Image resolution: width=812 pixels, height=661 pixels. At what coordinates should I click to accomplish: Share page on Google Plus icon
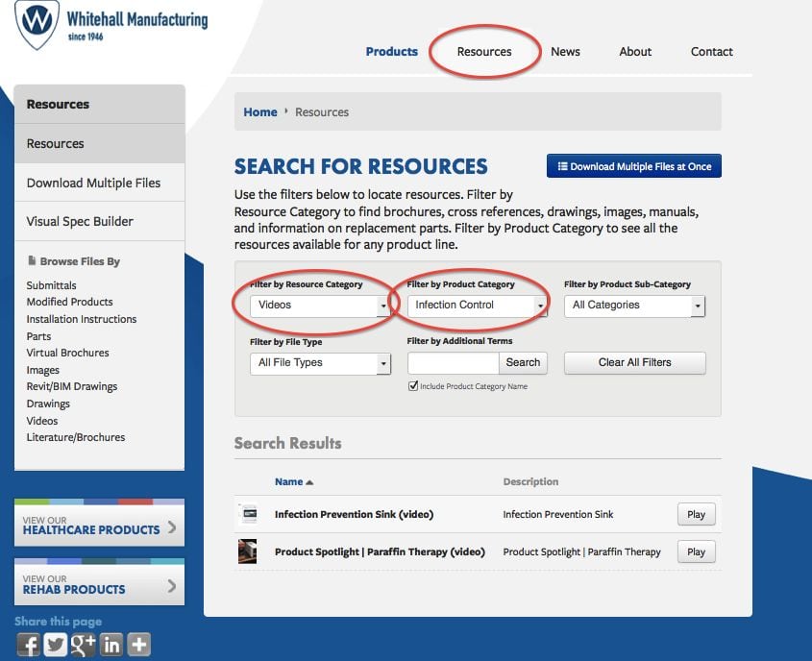(84, 645)
